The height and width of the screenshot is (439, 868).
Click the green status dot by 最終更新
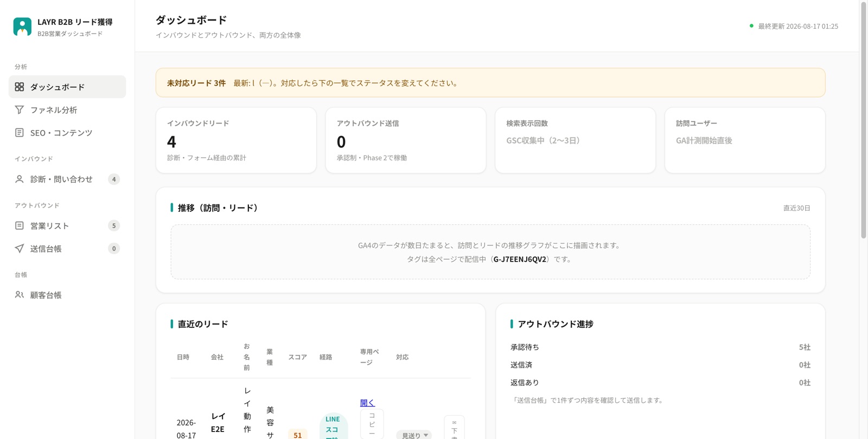(751, 25)
